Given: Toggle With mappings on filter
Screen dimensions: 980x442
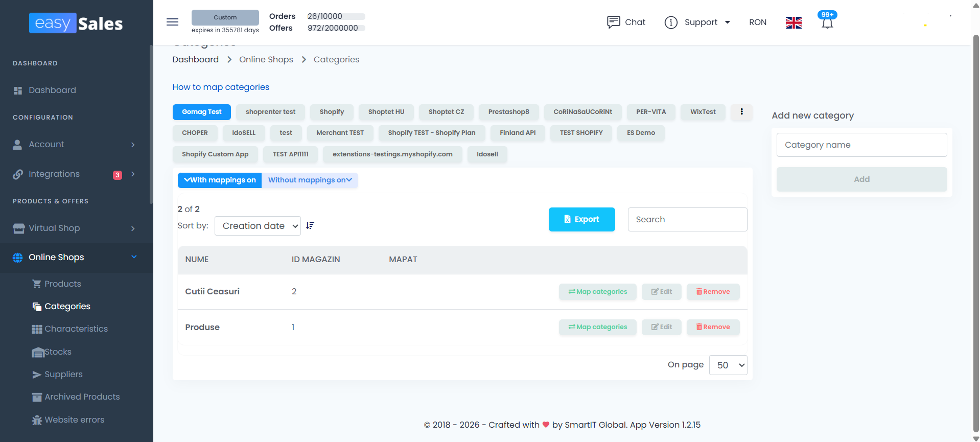Looking at the screenshot, I should tap(220, 180).
